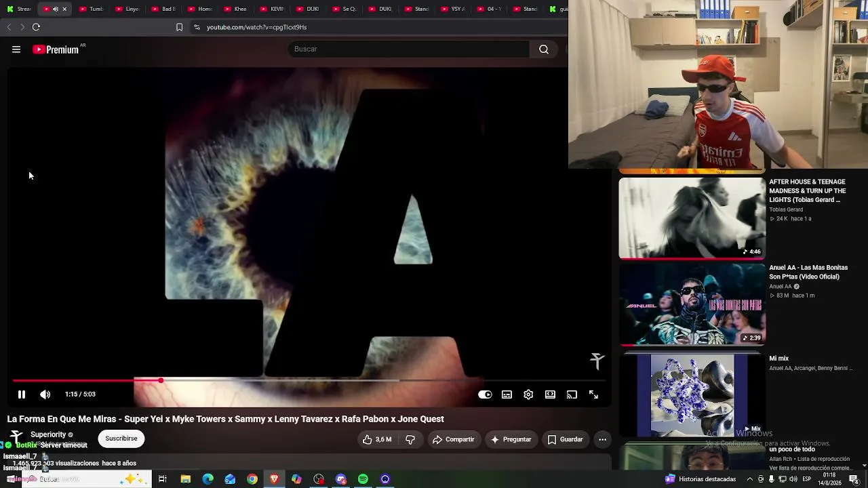Open File Explorer from the taskbar

185,479
